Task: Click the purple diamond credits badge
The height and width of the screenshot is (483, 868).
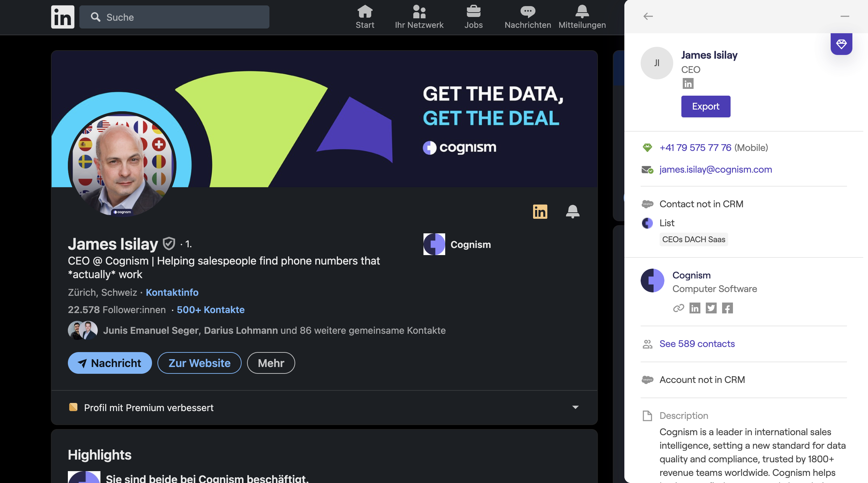Action: 842,44
